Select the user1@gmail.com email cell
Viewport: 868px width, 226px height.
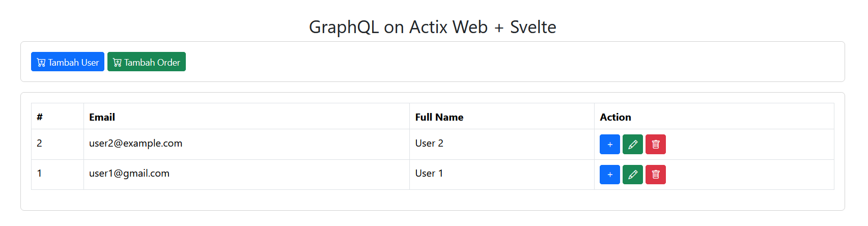point(246,175)
